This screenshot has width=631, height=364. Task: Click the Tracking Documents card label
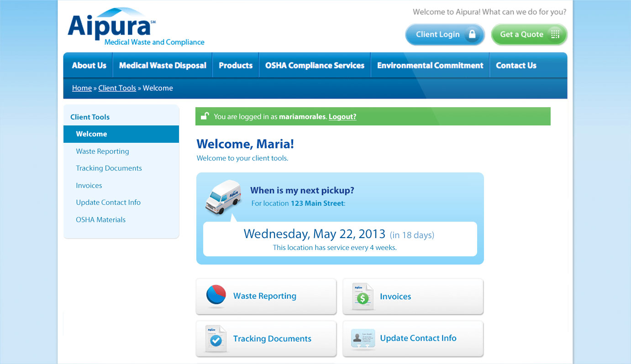[x=272, y=339]
